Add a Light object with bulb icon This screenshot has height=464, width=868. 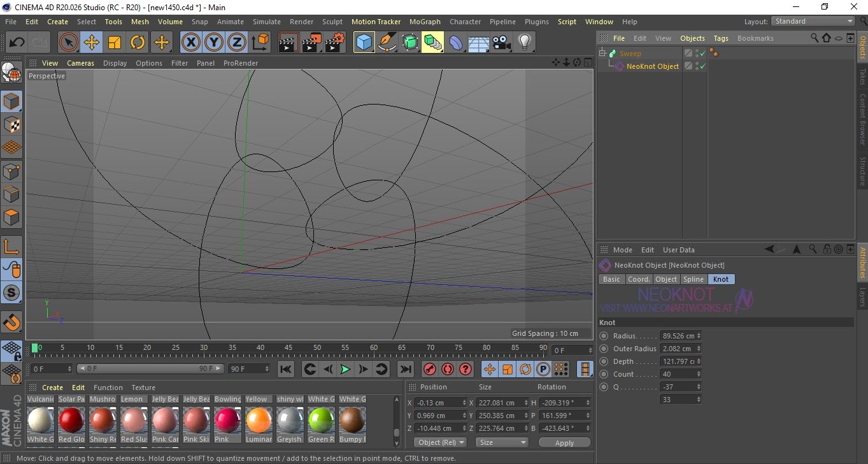click(x=524, y=43)
